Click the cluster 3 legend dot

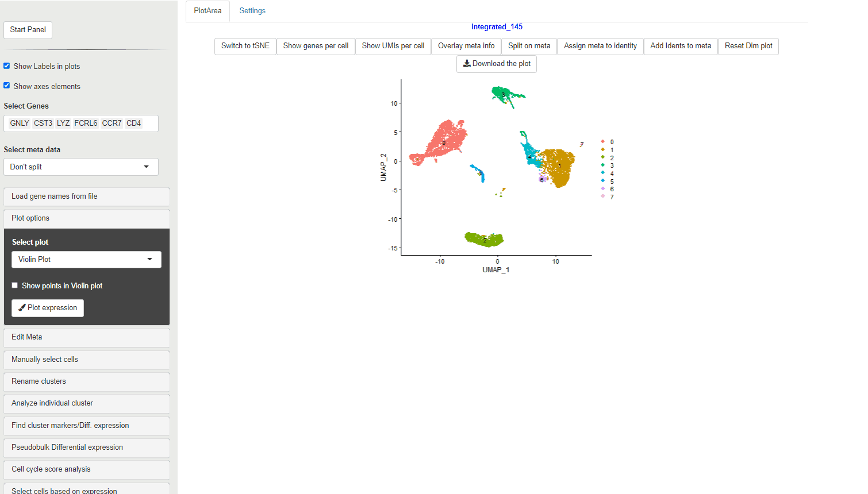coord(602,165)
